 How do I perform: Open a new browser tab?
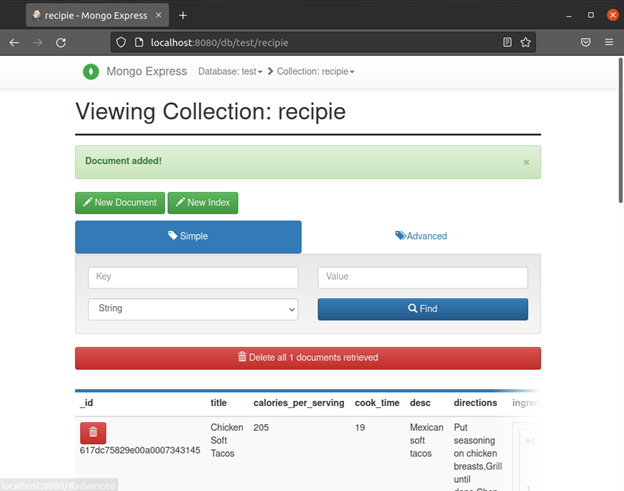point(183,16)
